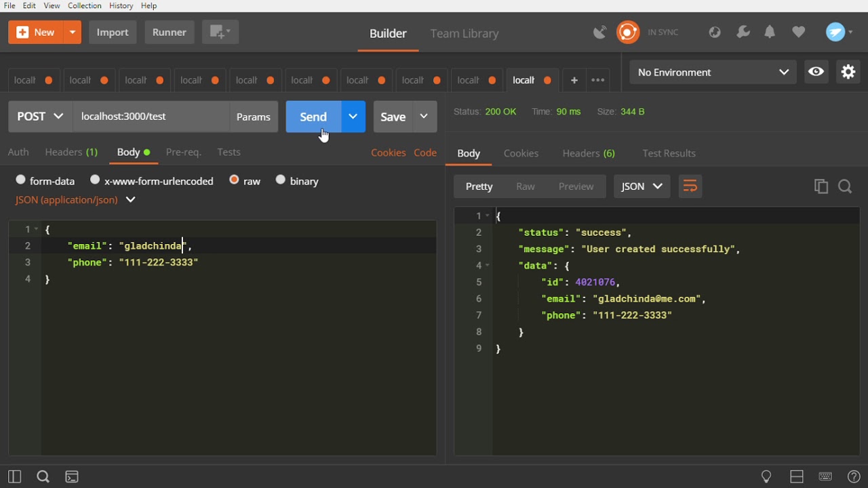Click environment quick look eye icon

[816, 72]
